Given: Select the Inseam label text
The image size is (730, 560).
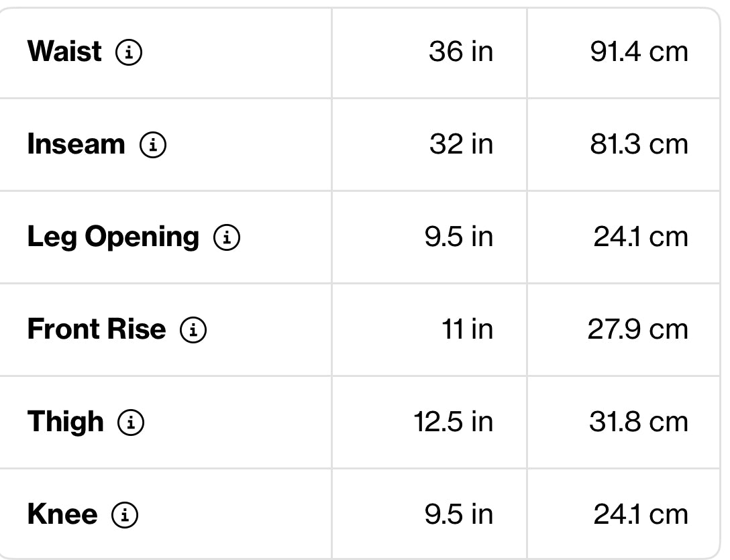Looking at the screenshot, I should click(x=76, y=144).
